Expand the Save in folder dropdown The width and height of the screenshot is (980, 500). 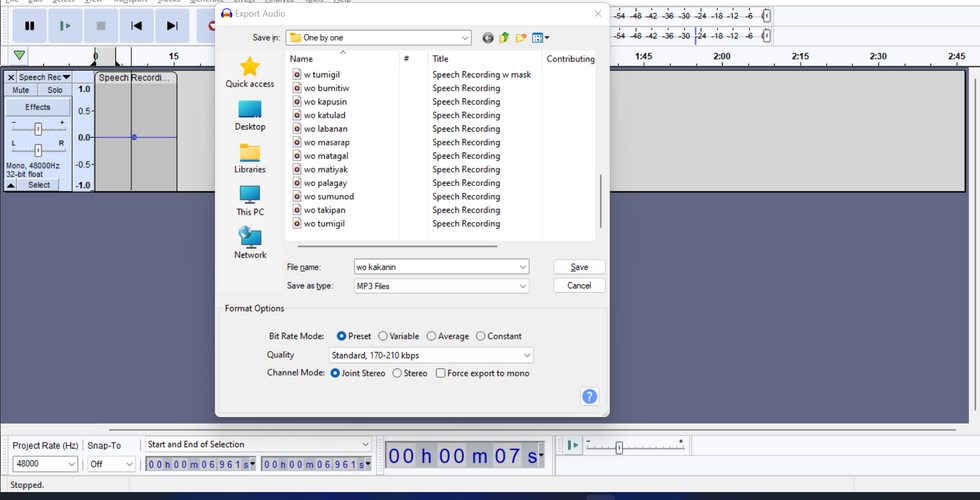click(465, 38)
